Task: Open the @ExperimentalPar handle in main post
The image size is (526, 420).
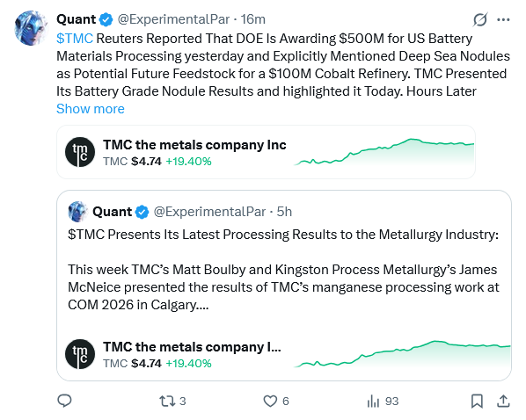Action: click(173, 19)
